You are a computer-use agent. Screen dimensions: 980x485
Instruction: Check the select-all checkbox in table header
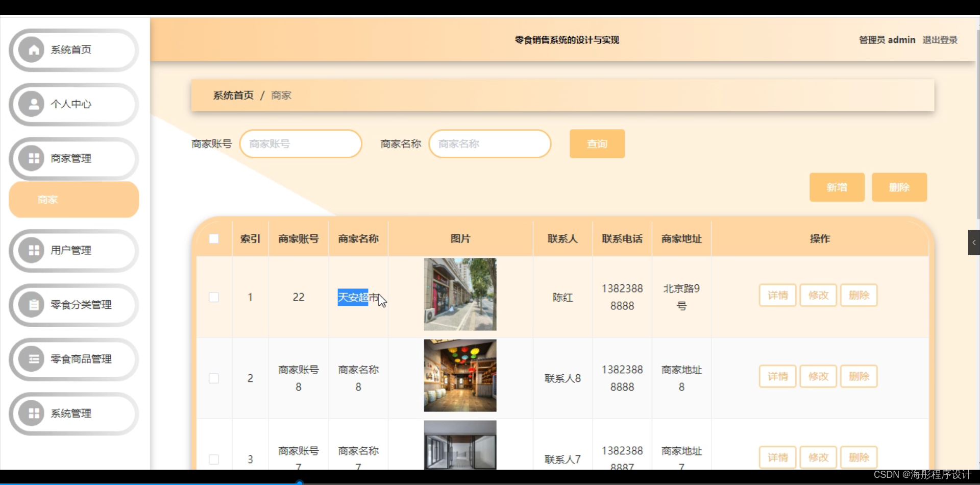(x=214, y=238)
